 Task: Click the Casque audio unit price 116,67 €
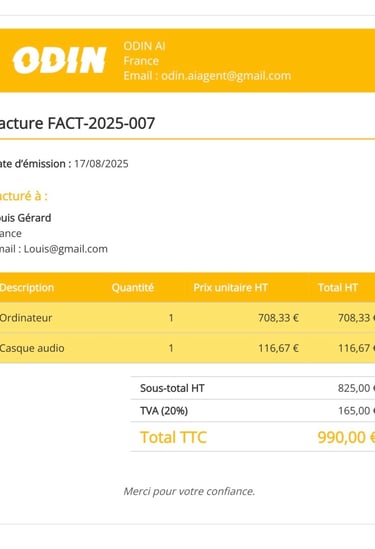pos(278,348)
